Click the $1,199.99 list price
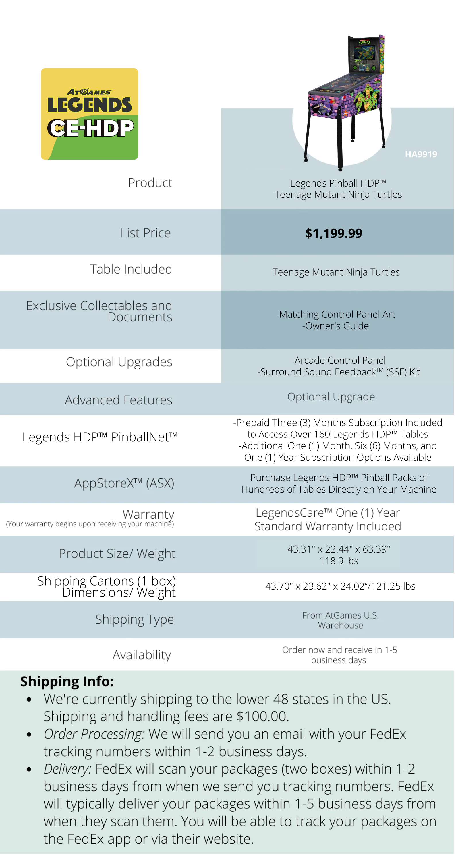 (333, 233)
